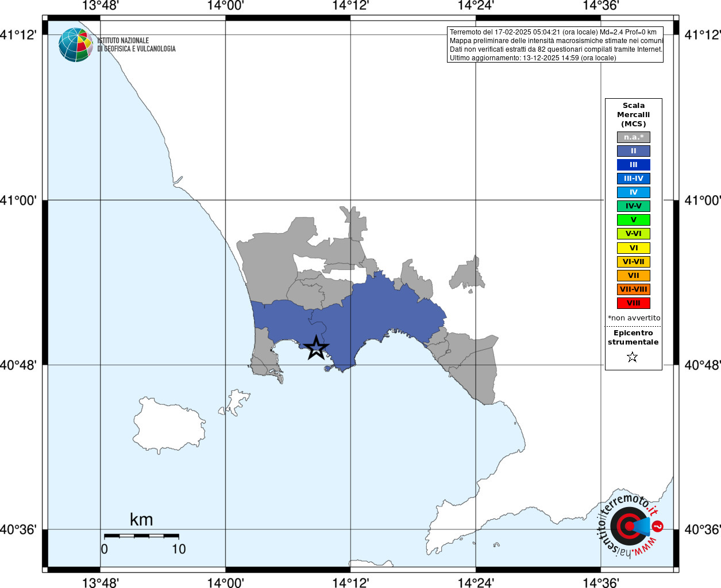Click the epicenter star on the map
This screenshot has width=721, height=588.
coord(316,348)
